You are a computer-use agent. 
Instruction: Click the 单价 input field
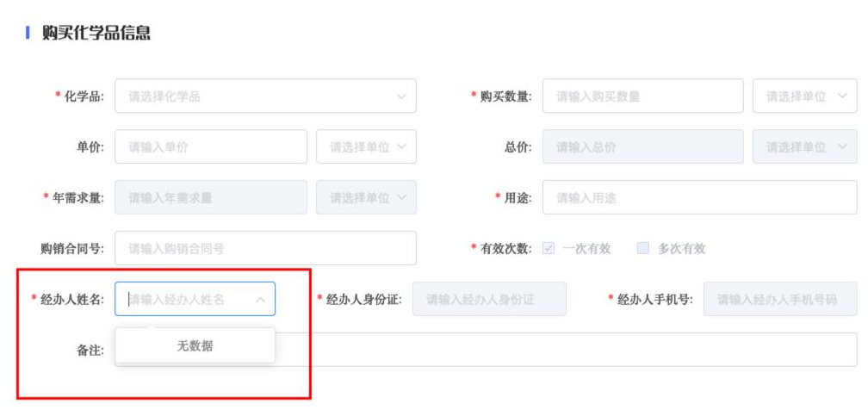pyautogui.click(x=210, y=147)
